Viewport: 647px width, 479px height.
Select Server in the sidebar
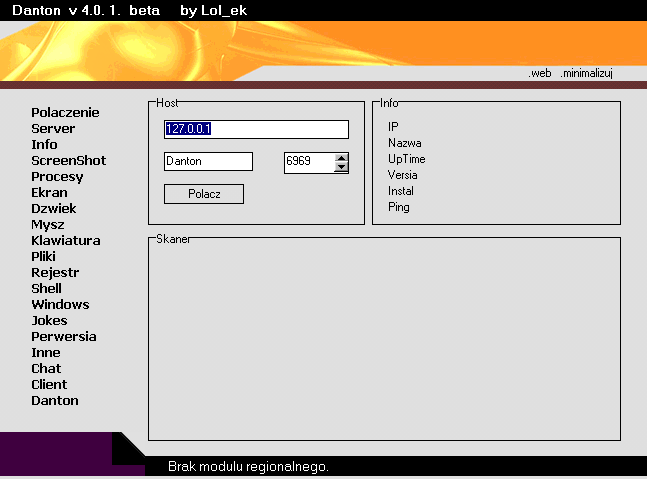[53, 129]
